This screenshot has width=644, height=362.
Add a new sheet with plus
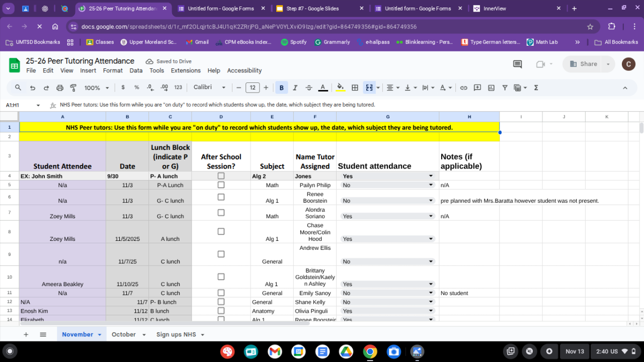[26, 334]
